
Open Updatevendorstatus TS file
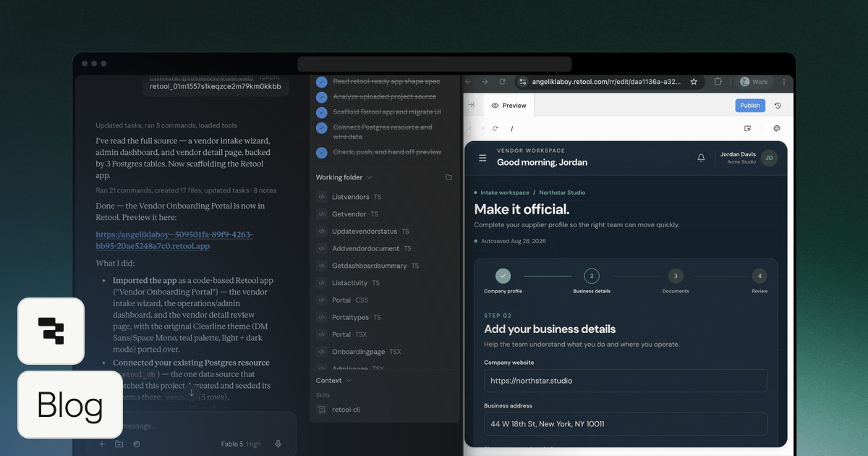click(371, 232)
